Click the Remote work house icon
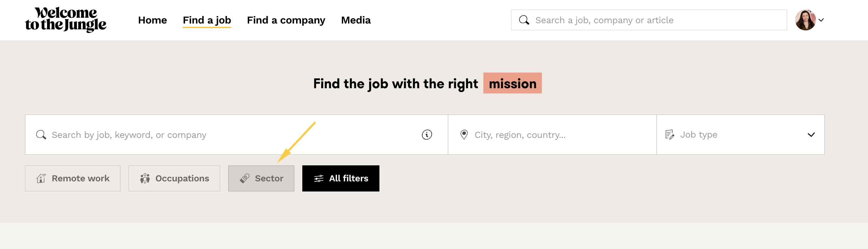The image size is (868, 249). [x=42, y=178]
